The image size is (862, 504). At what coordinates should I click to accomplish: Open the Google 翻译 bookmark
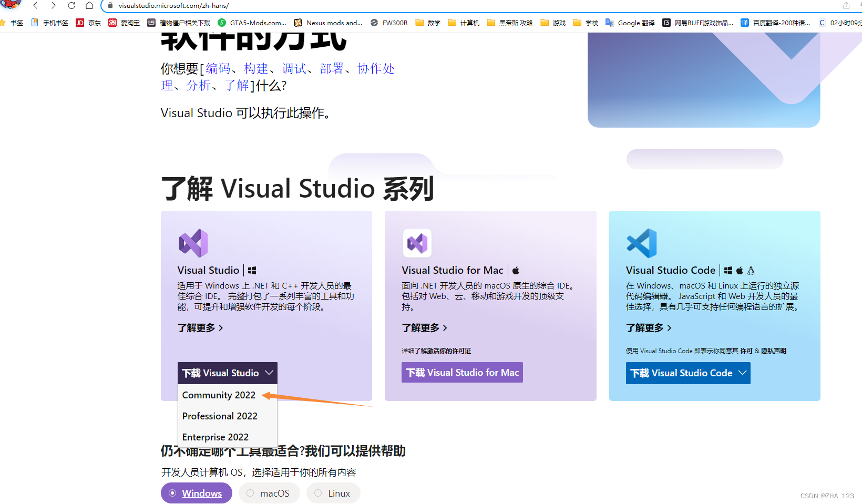tap(630, 23)
